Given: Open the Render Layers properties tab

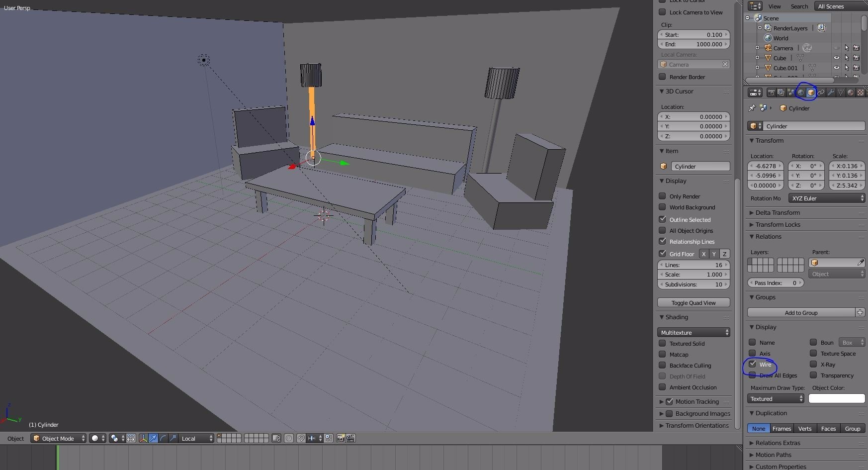Looking at the screenshot, I should [x=781, y=93].
